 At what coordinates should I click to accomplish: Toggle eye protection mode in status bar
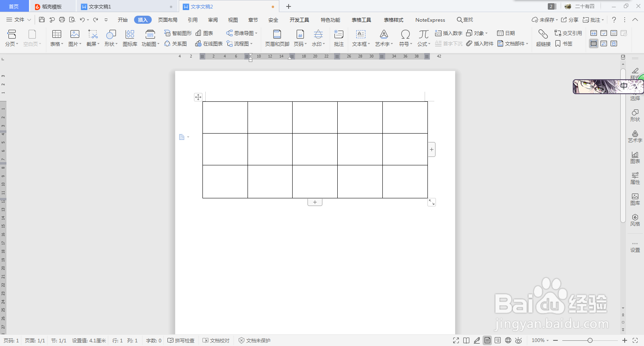518,340
